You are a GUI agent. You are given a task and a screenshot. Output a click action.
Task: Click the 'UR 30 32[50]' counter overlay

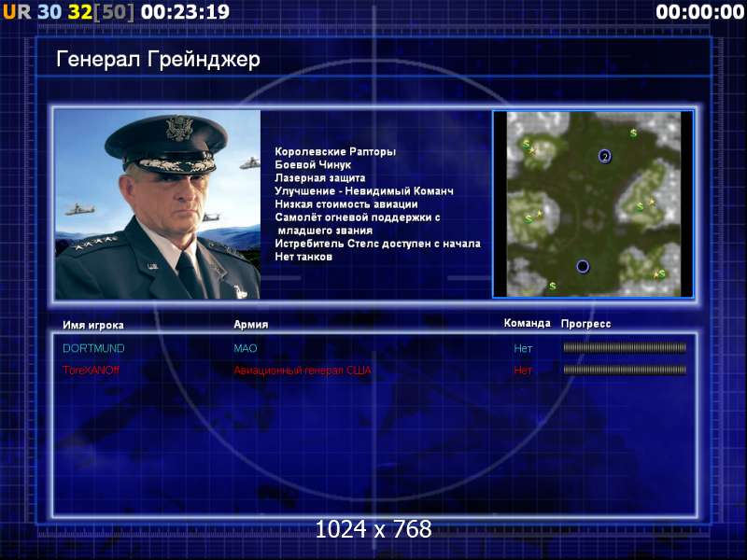68,12
